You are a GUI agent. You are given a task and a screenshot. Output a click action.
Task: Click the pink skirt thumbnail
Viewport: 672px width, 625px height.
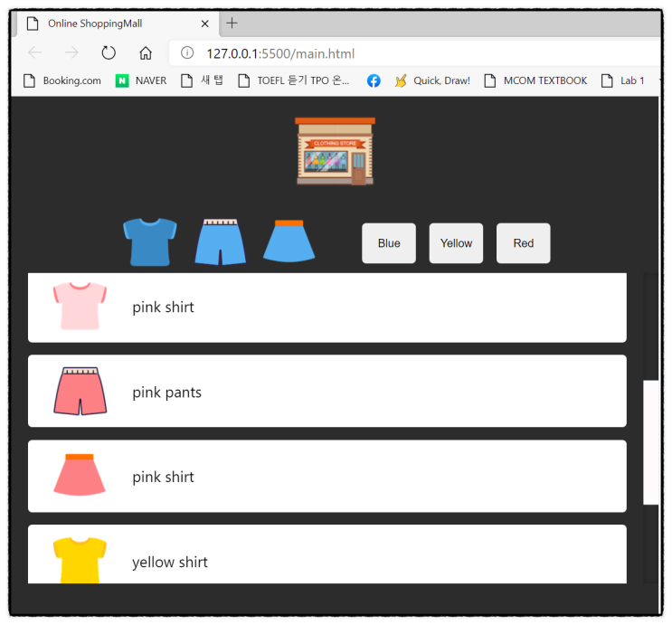(80, 475)
